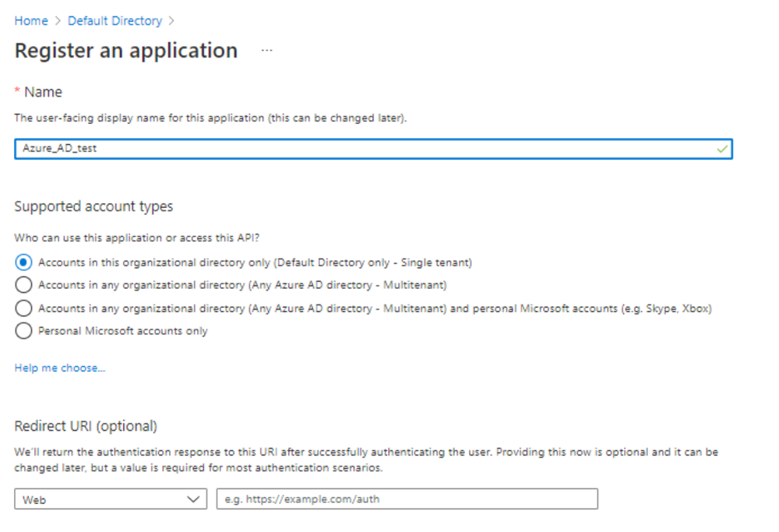Click the Redirect URI example input field
Image resolution: width=779 pixels, height=532 pixels.
[405, 499]
